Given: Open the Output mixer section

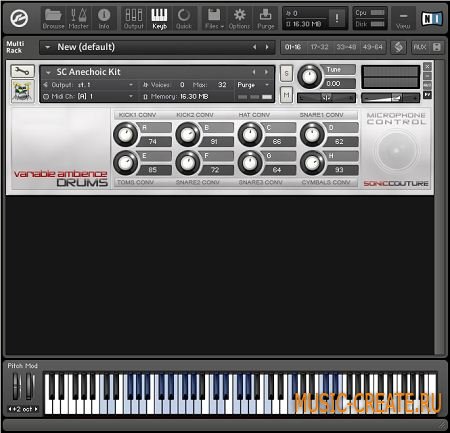Looking at the screenshot, I should click(134, 19).
